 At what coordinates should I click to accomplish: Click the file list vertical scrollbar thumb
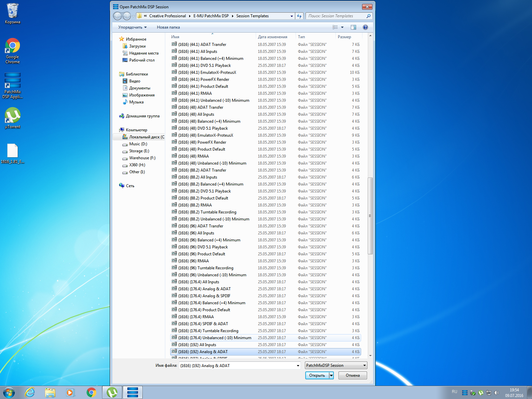click(370, 216)
